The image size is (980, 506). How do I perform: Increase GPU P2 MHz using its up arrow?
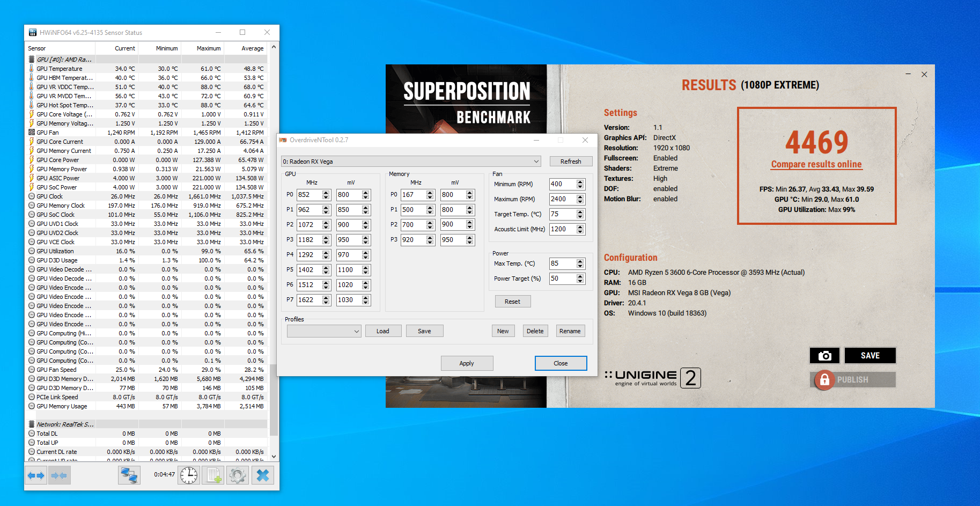(326, 222)
